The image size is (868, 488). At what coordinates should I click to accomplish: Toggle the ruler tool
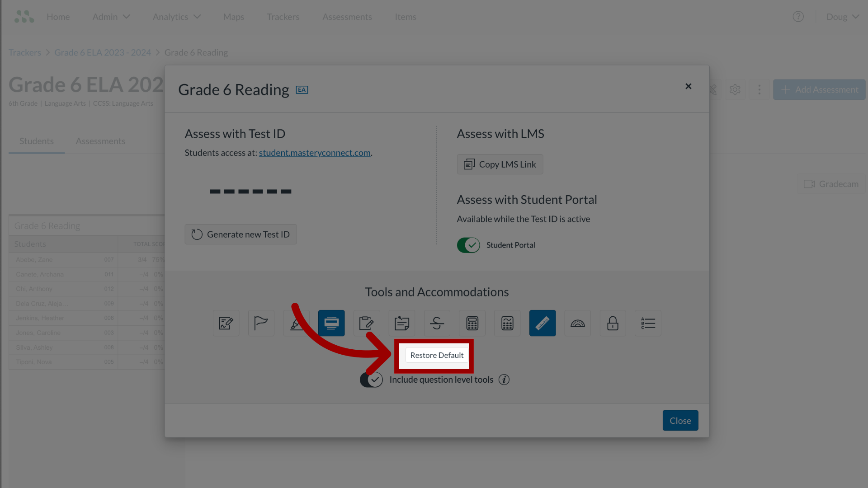(x=542, y=323)
